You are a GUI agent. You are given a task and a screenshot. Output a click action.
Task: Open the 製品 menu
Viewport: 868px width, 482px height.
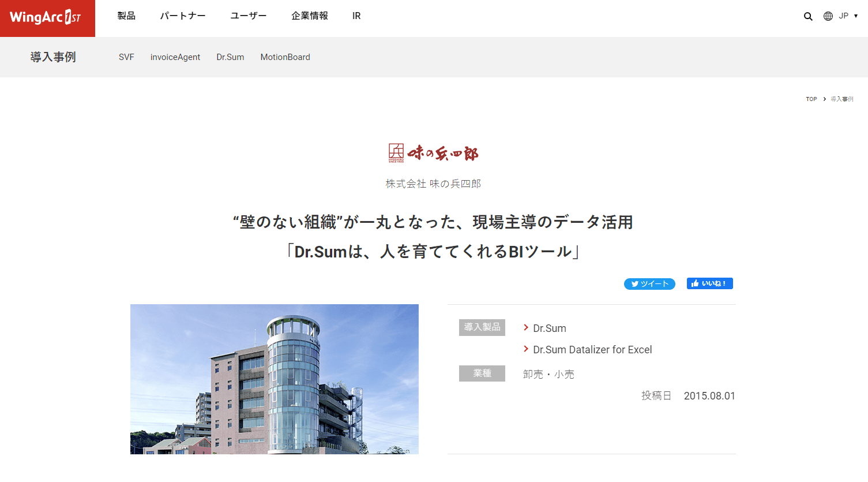126,16
